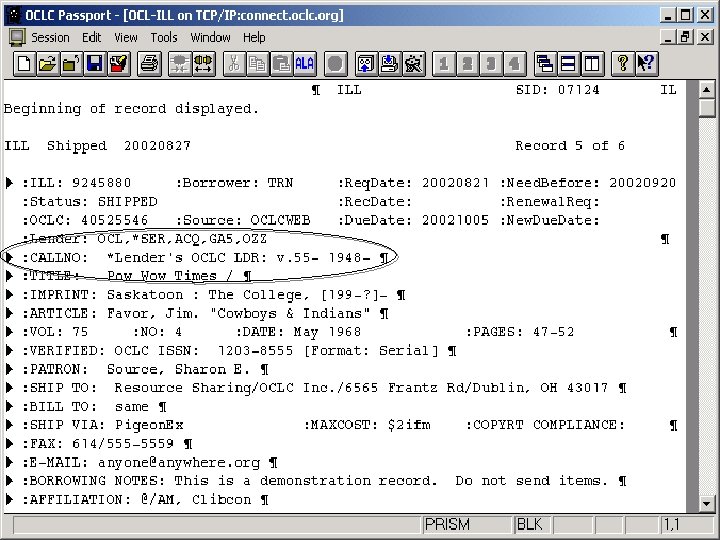The height and width of the screenshot is (540, 720).
Task: Open the Tools menu
Action: click(x=164, y=38)
